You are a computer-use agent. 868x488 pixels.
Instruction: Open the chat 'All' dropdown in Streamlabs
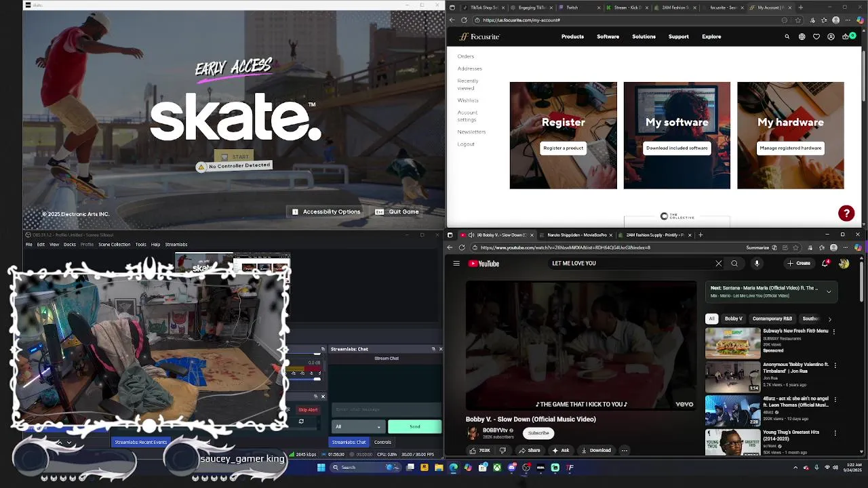(x=358, y=426)
